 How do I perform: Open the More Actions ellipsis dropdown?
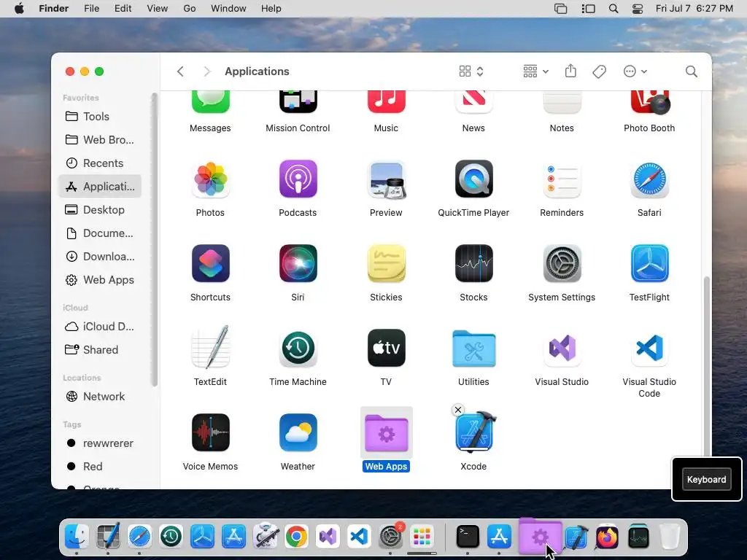click(635, 71)
